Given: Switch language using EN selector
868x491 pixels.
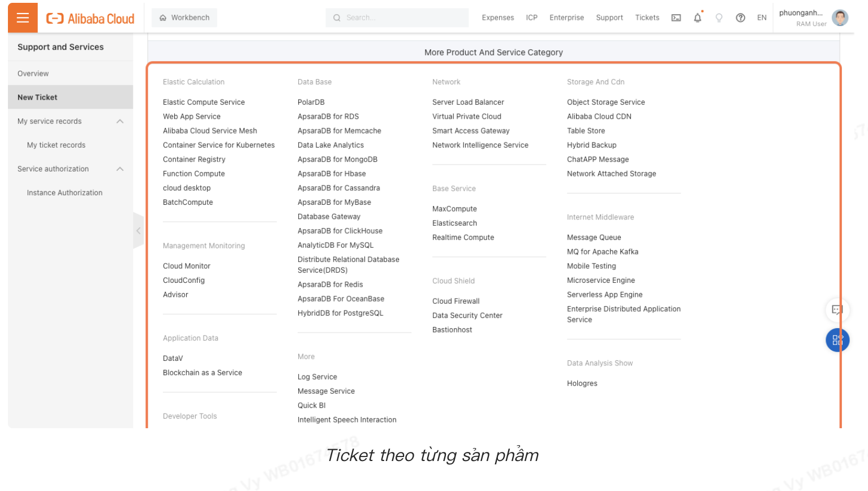Looking at the screenshot, I should 762,18.
